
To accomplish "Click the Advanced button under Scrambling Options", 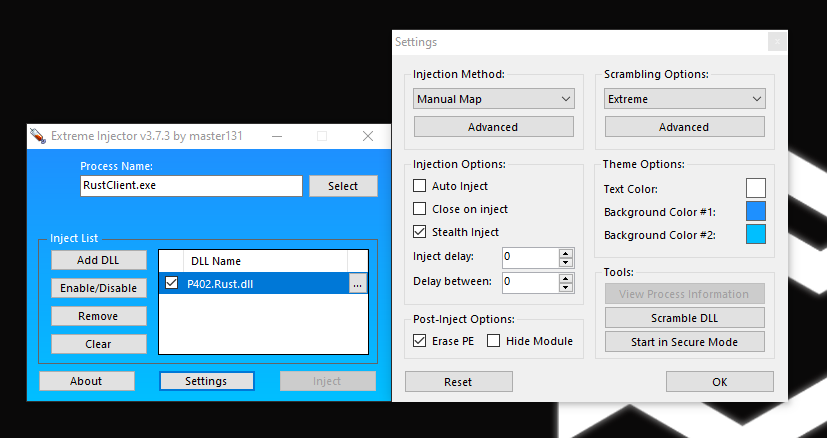I will click(685, 127).
